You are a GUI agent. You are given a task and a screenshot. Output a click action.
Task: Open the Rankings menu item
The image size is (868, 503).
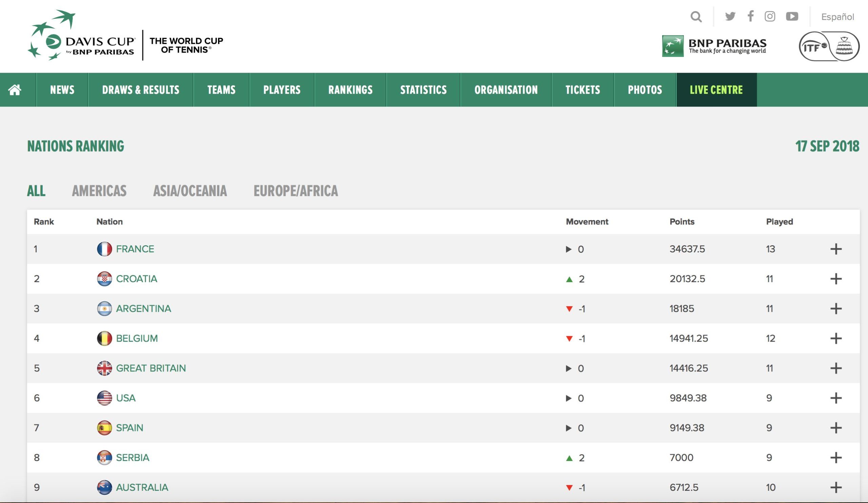(350, 90)
